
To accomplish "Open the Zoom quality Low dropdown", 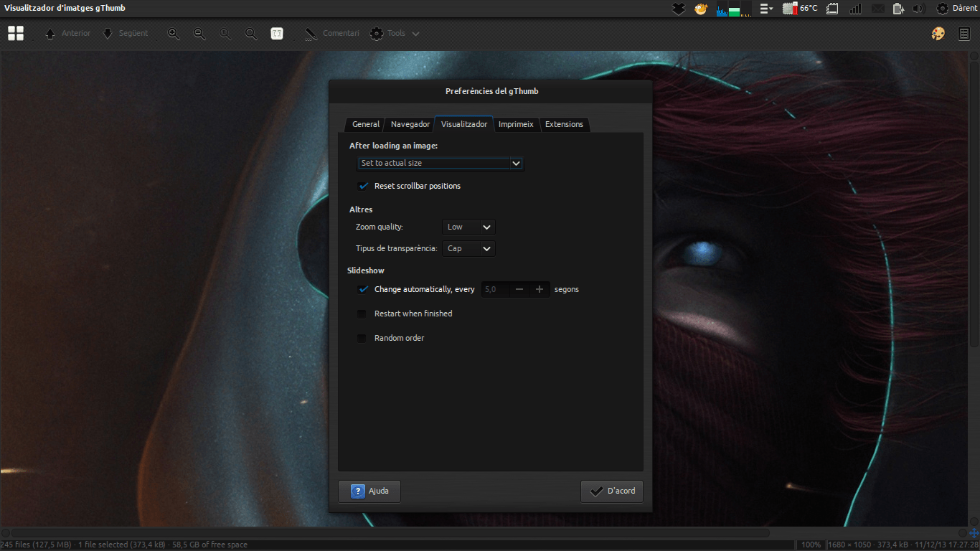I will point(468,227).
